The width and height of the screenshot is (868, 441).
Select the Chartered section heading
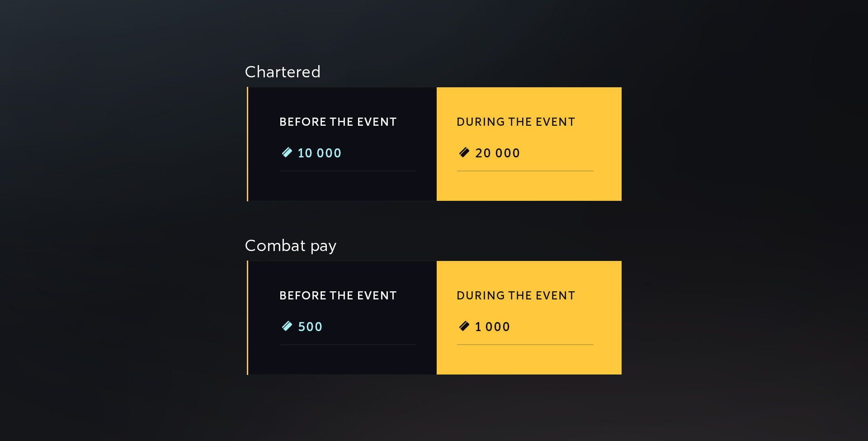(x=283, y=72)
